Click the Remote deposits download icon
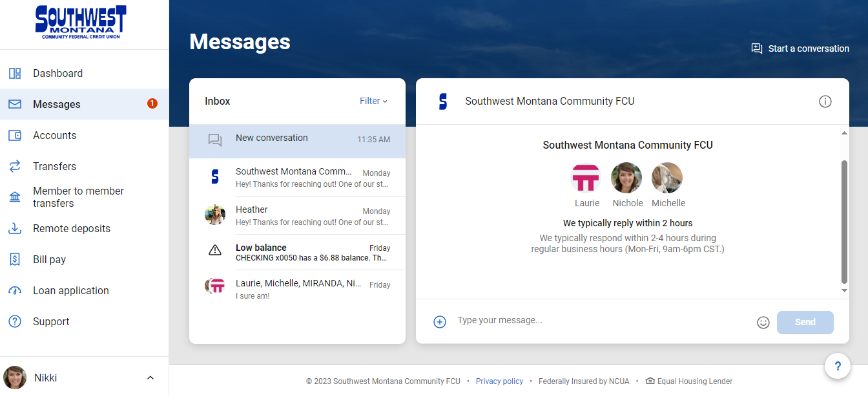Screen dimensions: 868x395 coord(15,228)
